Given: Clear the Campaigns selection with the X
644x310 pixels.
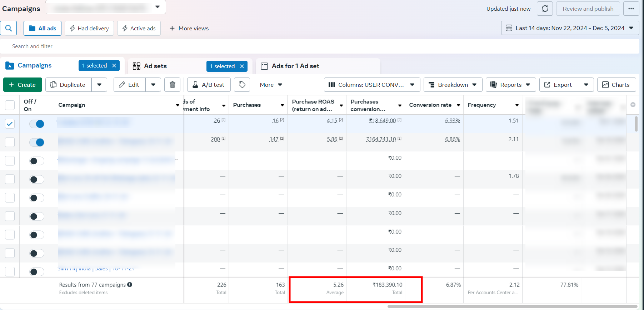Looking at the screenshot, I should [114, 66].
